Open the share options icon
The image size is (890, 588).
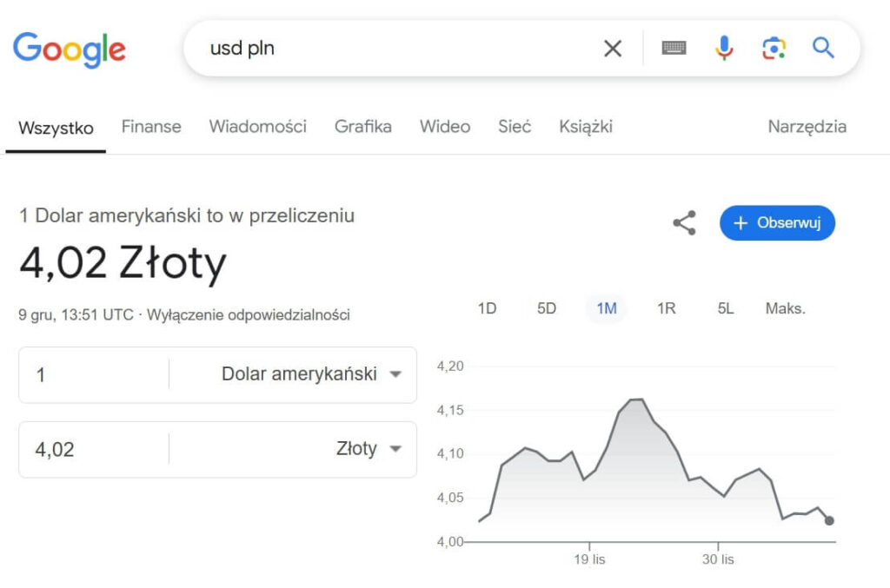tap(684, 223)
